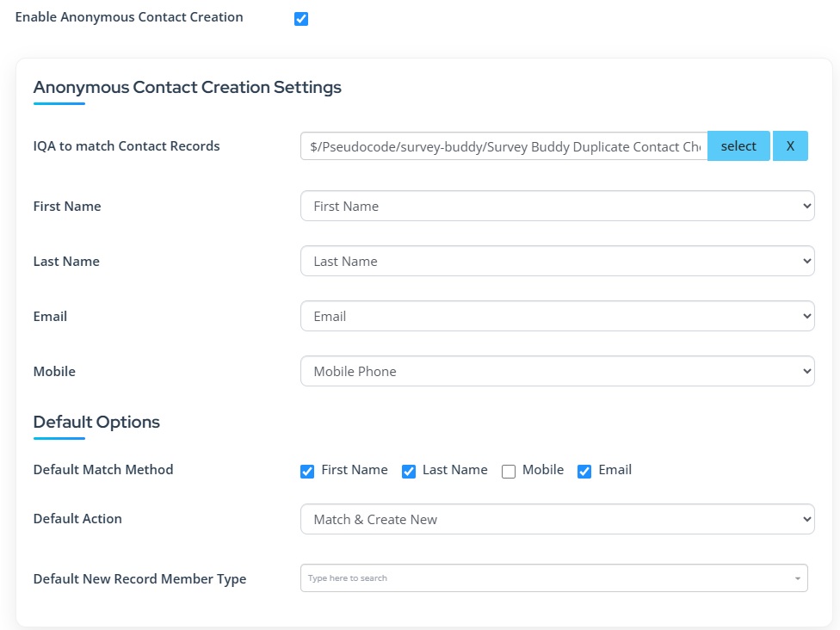
Task: Open the Last Name field dropdown
Action: 557,261
